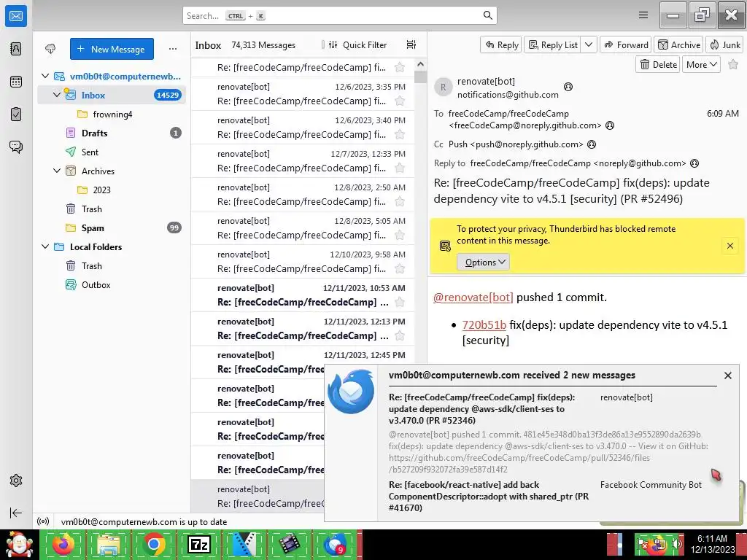Viewport: 747px width, 560px height.
Task: Dismiss the remote content privacy bar
Action: pos(729,246)
